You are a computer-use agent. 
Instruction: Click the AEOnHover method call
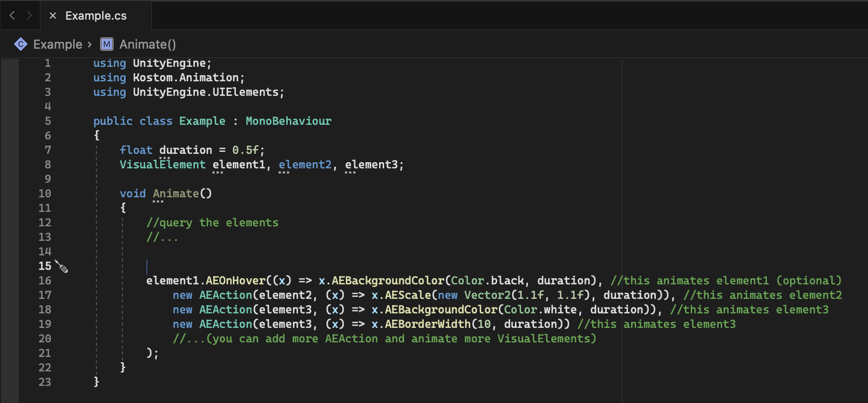[x=235, y=280]
